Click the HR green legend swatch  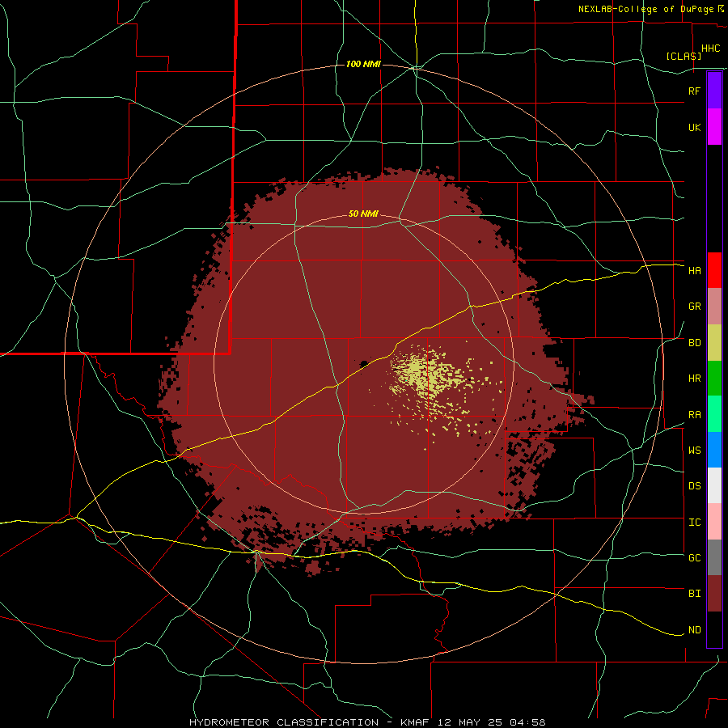[x=714, y=379]
